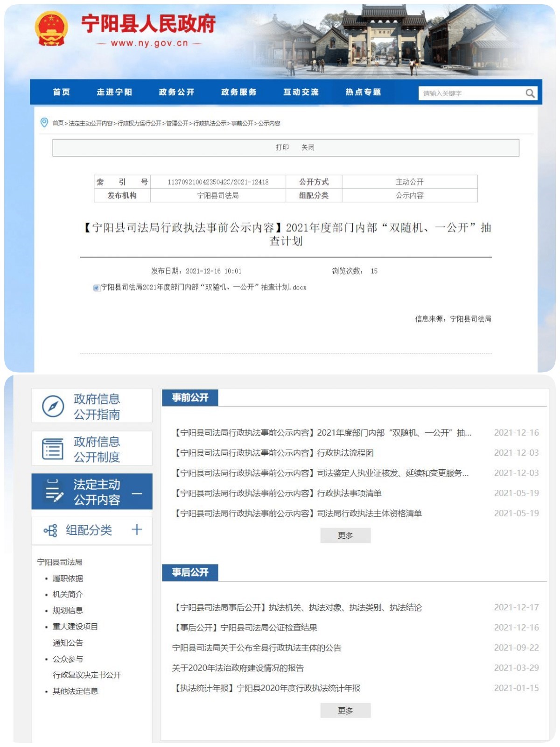Click 更多 button under 事前公开 list
The image size is (560, 747).
tap(345, 536)
